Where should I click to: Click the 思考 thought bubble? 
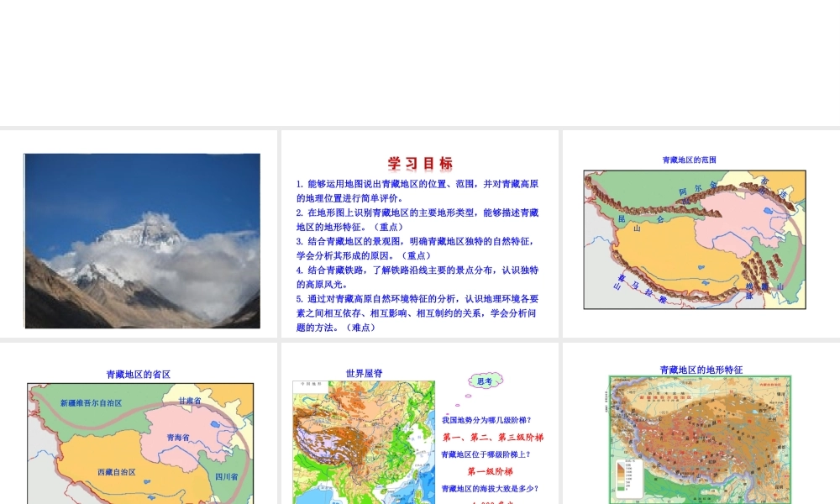point(486,381)
